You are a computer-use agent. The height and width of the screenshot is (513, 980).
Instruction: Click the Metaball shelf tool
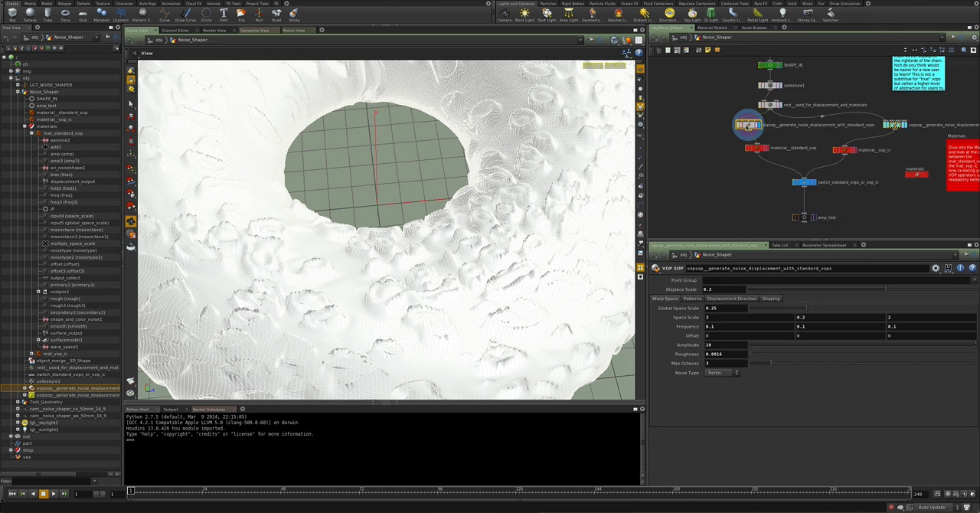[x=101, y=15]
